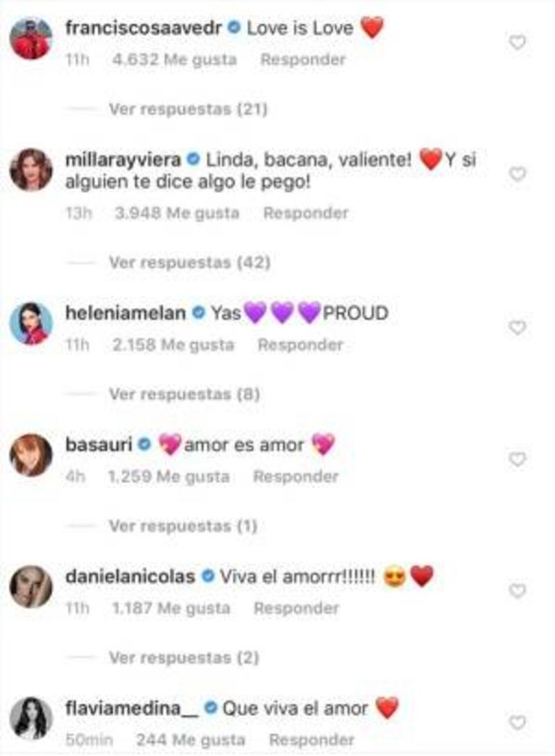View the 1.187 Me gusta likes list
The width and height of the screenshot is (555, 756).
pyautogui.click(x=171, y=608)
